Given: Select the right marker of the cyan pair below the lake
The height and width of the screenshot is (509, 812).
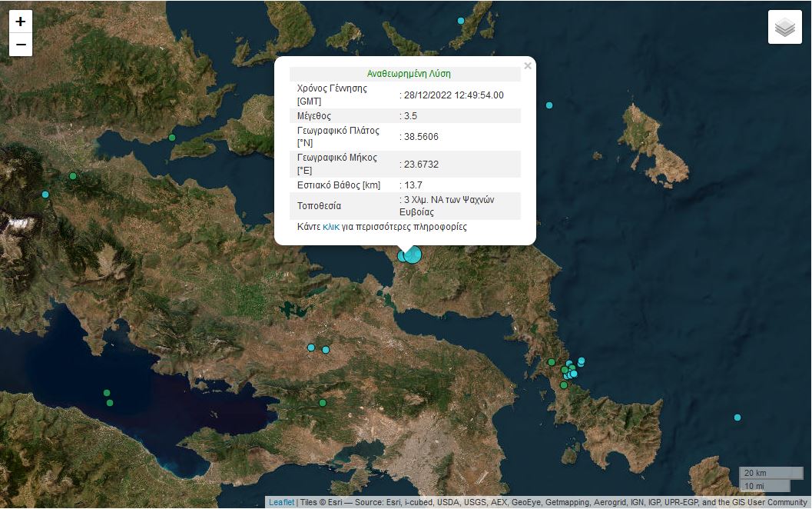Looking at the screenshot, I should [x=326, y=350].
